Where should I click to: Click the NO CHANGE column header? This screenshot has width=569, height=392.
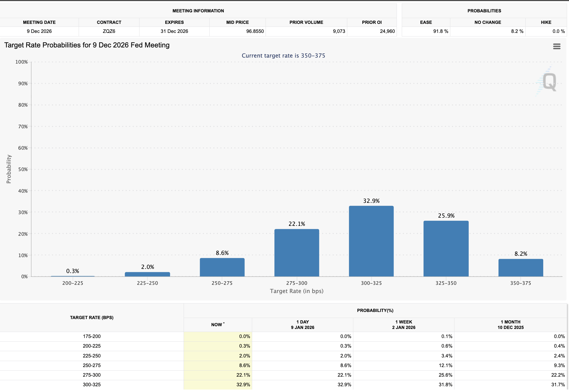(488, 22)
